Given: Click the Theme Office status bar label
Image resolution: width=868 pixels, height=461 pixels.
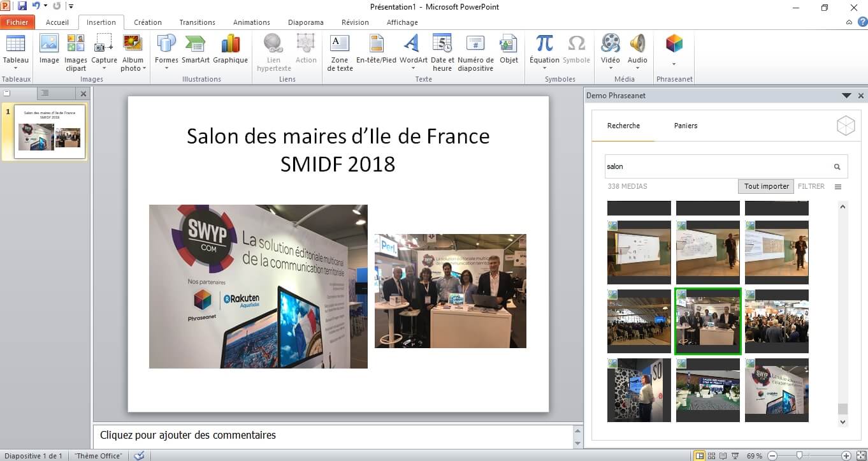Looking at the screenshot, I should coord(98,456).
